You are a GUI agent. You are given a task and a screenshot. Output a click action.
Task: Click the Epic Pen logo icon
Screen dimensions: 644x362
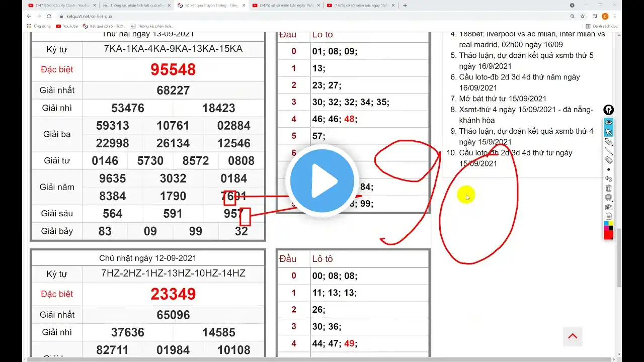click(x=609, y=110)
